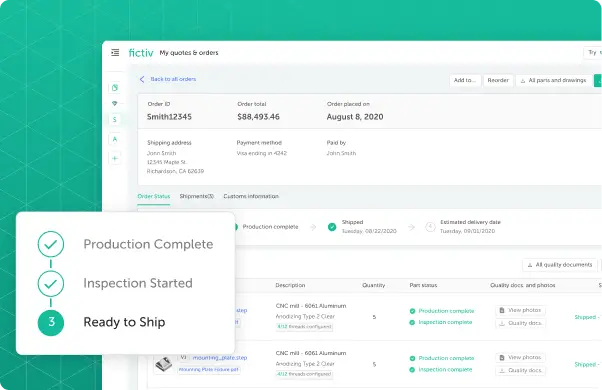Click the Order ID value Smith12345
Viewport: 602px width, 390px height.
tap(169, 117)
